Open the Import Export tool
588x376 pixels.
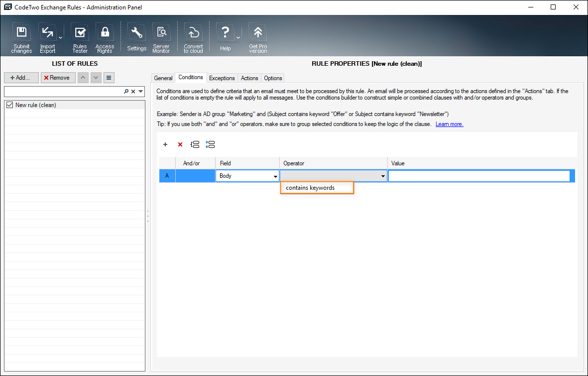pos(48,38)
